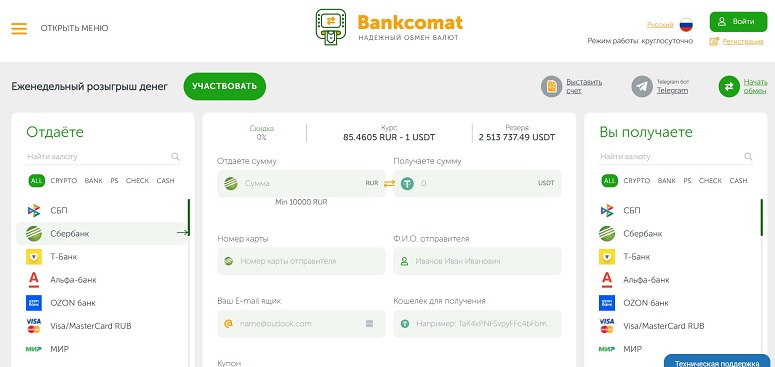Click the Номер карты отправителя field
Image resolution: width=775 pixels, height=367 pixels.
(x=301, y=261)
